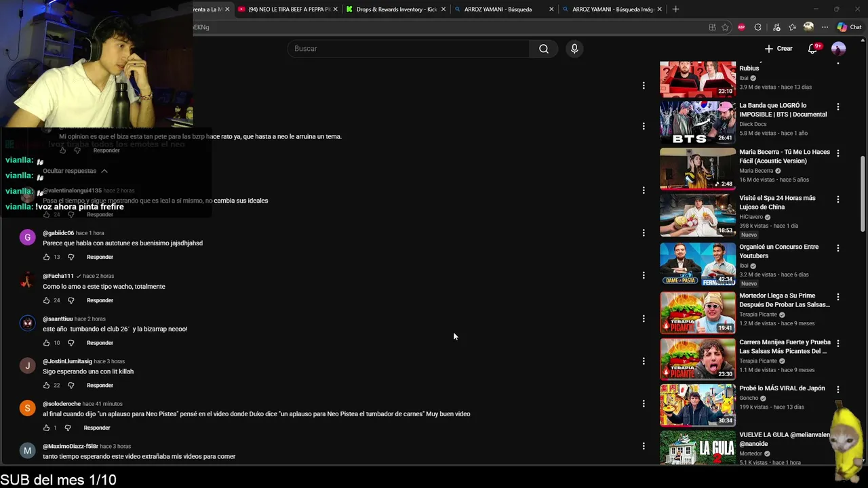Open Carrera Manijea Fuerte video title
The width and height of the screenshot is (868, 488).
(x=785, y=347)
